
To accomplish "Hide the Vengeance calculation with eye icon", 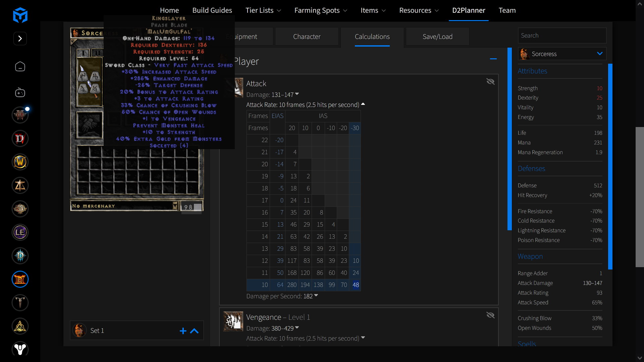I will 490,315.
